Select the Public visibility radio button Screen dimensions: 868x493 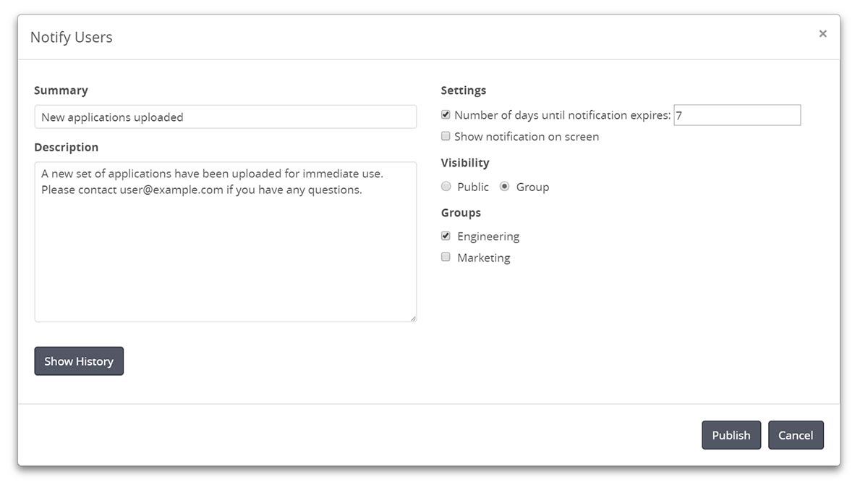[x=446, y=187]
